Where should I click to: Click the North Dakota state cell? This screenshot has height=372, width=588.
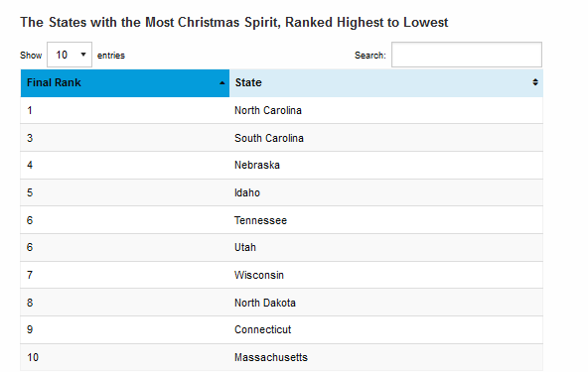tap(386, 303)
